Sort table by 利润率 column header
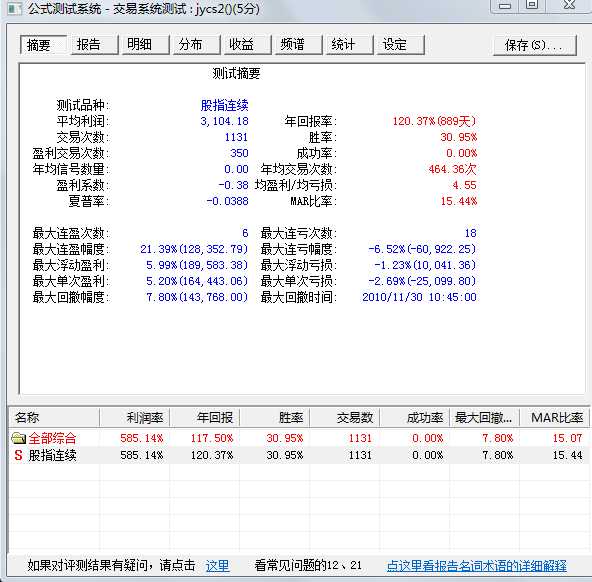 (134, 418)
